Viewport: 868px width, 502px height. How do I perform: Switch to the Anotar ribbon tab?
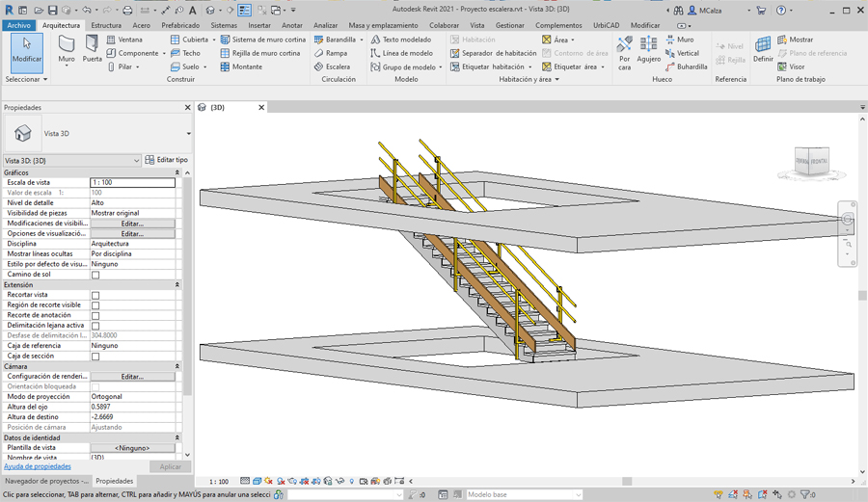pyautogui.click(x=291, y=26)
